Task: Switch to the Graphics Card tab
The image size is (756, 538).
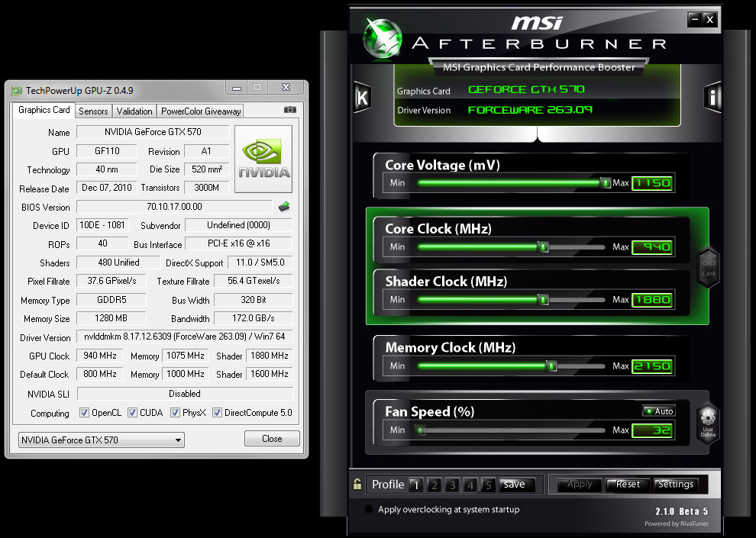Action: point(44,110)
